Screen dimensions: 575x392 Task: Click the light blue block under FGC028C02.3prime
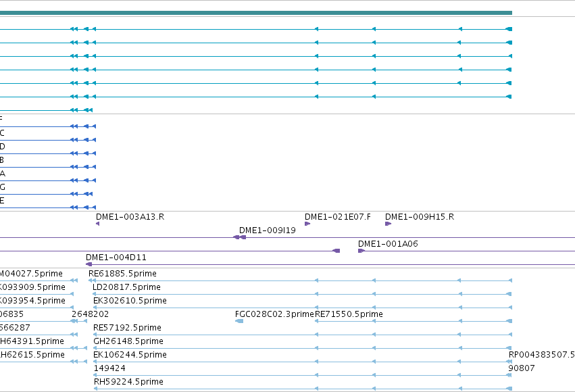pyautogui.click(x=239, y=321)
